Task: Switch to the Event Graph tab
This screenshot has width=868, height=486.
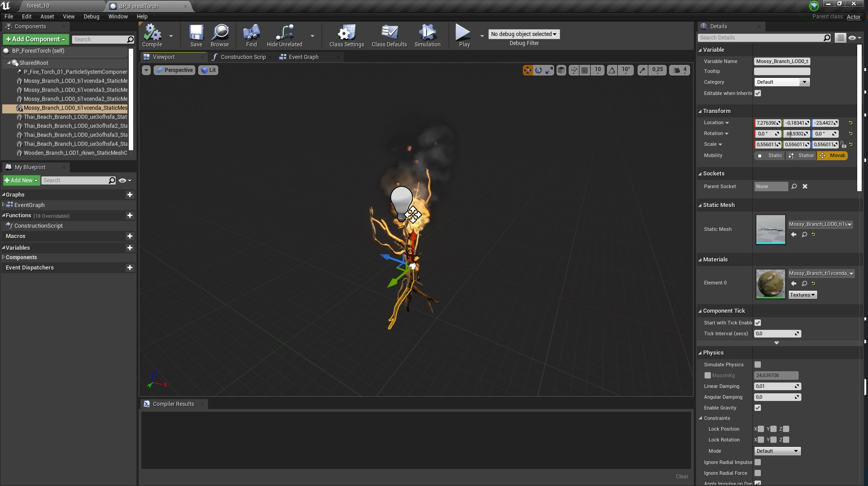Action: click(x=303, y=57)
